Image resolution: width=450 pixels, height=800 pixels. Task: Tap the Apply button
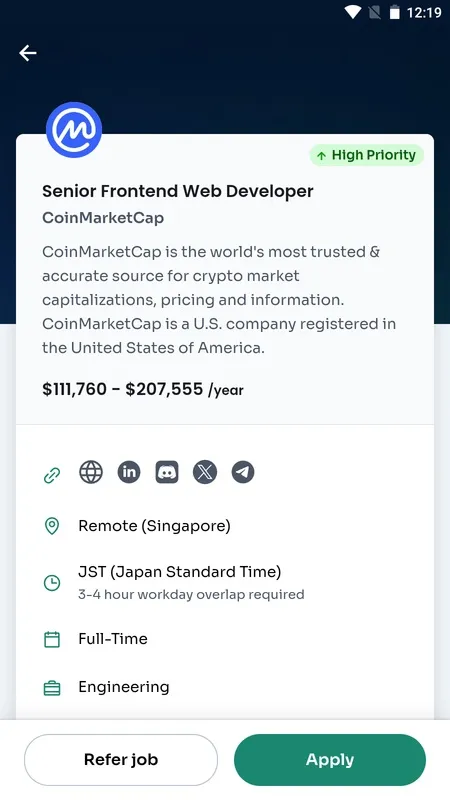330,760
